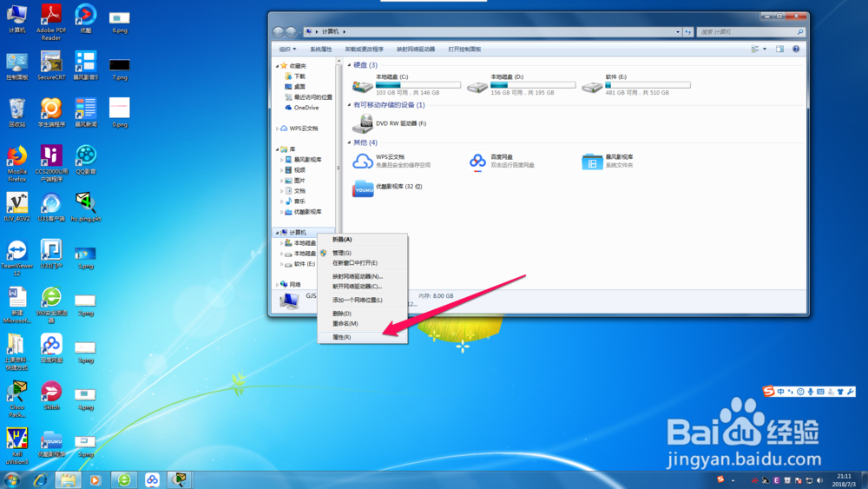Open the 360安全浏览器 desktop shortcut
The height and width of the screenshot is (489, 868).
pos(51,305)
